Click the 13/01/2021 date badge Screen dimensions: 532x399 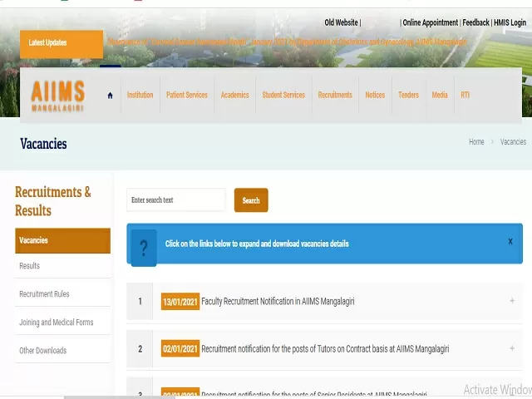(180, 302)
